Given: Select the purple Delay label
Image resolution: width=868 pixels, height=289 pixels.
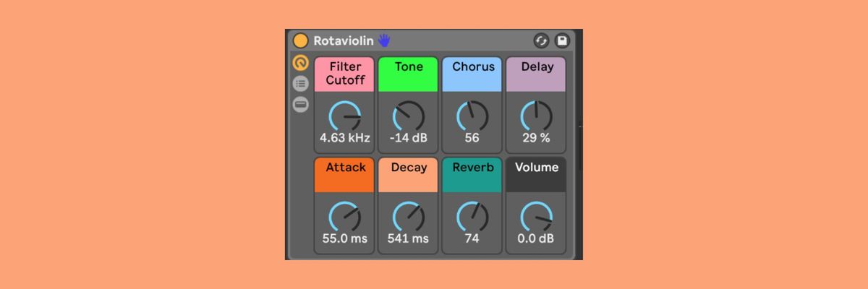Looking at the screenshot, I should (x=536, y=74).
